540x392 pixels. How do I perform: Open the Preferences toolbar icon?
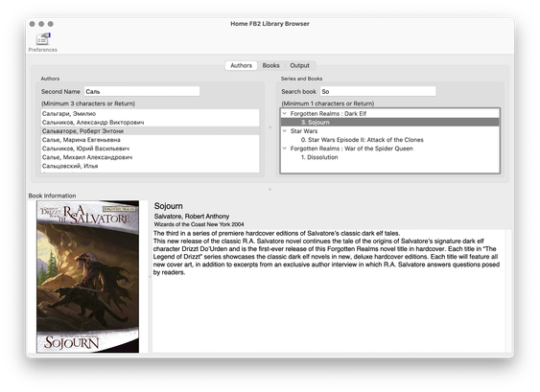pos(43,43)
